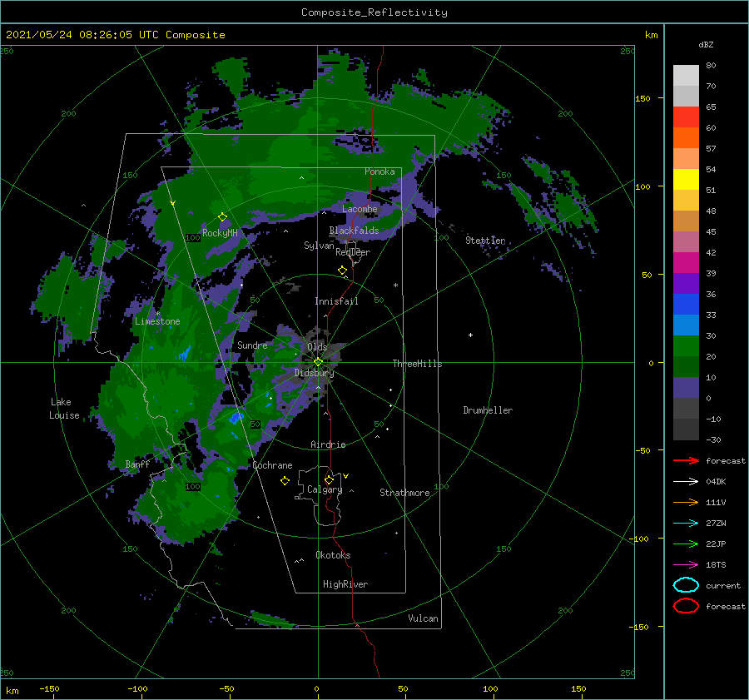This screenshot has height=700, width=749.
Task: Click the Sundre city label
Action: (x=252, y=345)
